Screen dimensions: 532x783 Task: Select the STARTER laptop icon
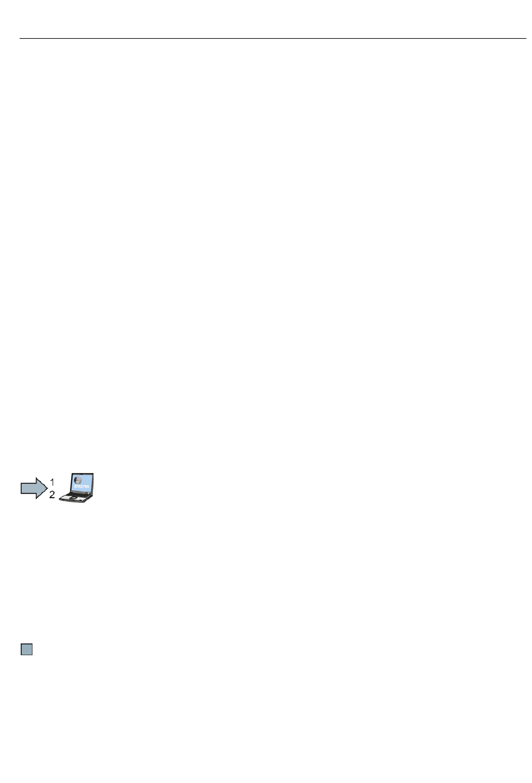(76, 487)
